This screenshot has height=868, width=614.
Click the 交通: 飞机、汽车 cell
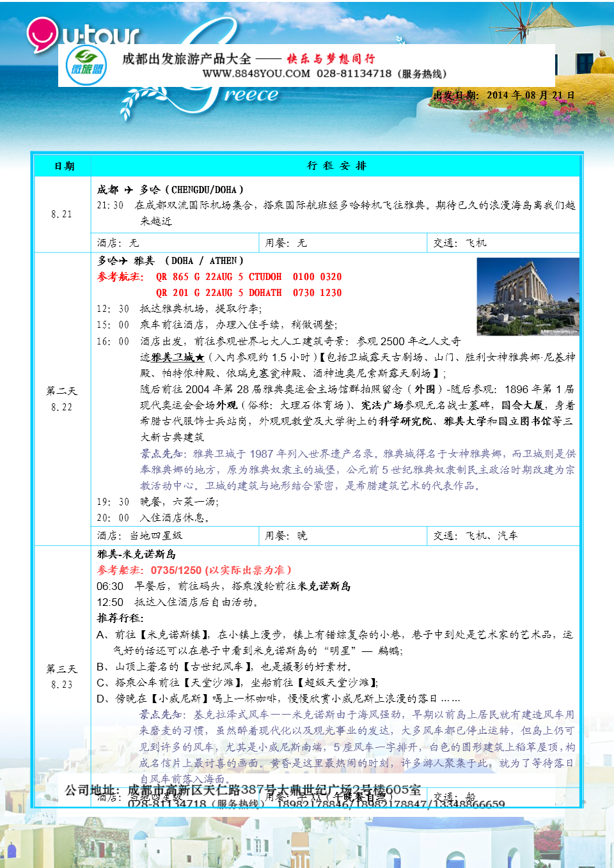point(503,536)
